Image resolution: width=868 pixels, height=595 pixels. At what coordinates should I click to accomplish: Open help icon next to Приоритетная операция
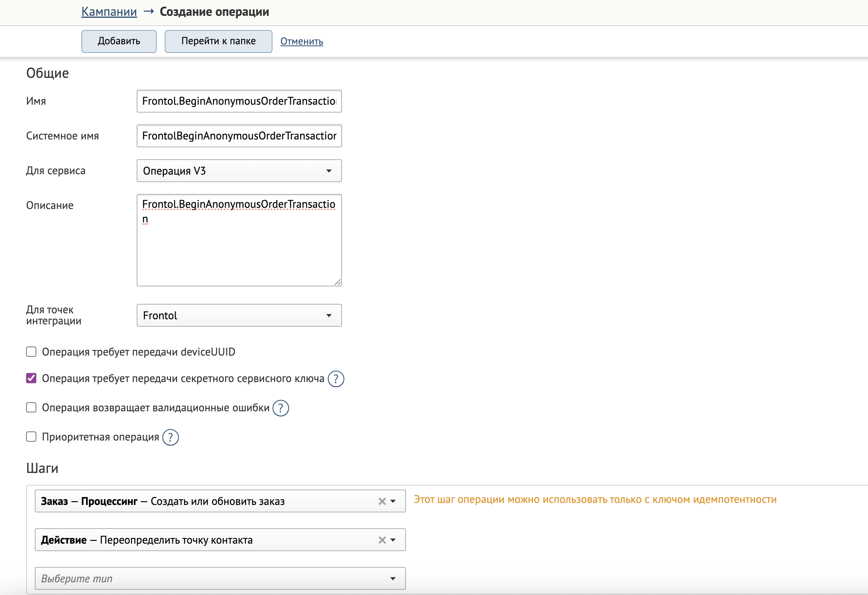170,437
